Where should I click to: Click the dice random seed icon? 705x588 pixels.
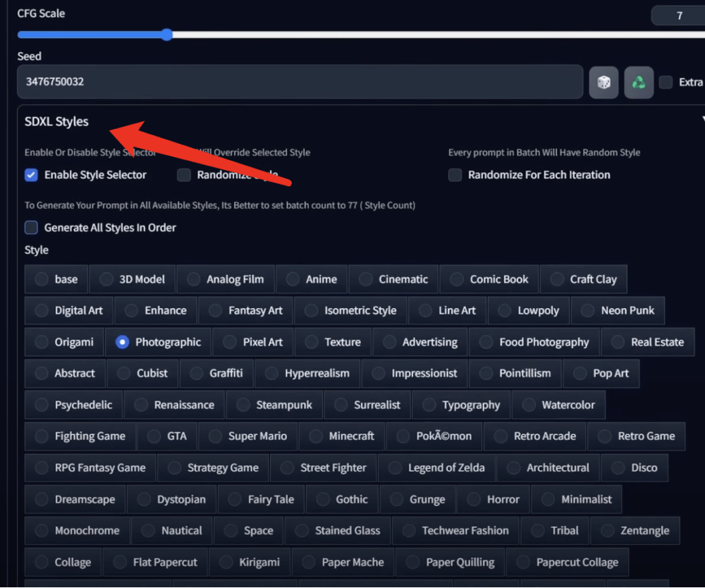point(603,82)
